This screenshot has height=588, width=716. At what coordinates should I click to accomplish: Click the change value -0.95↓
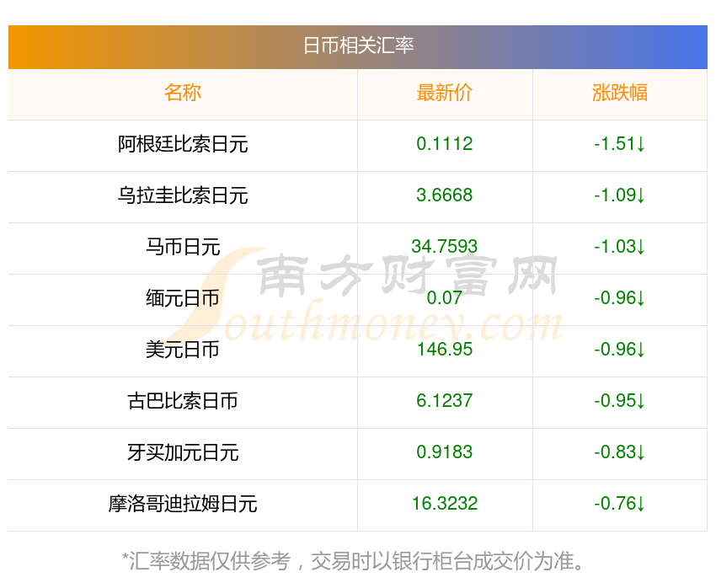pyautogui.click(x=620, y=401)
